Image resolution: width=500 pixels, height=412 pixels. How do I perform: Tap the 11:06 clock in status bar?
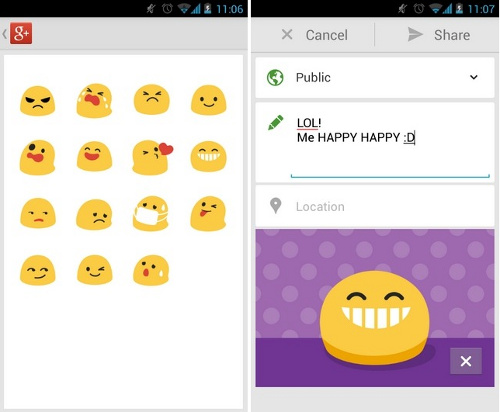coord(230,9)
